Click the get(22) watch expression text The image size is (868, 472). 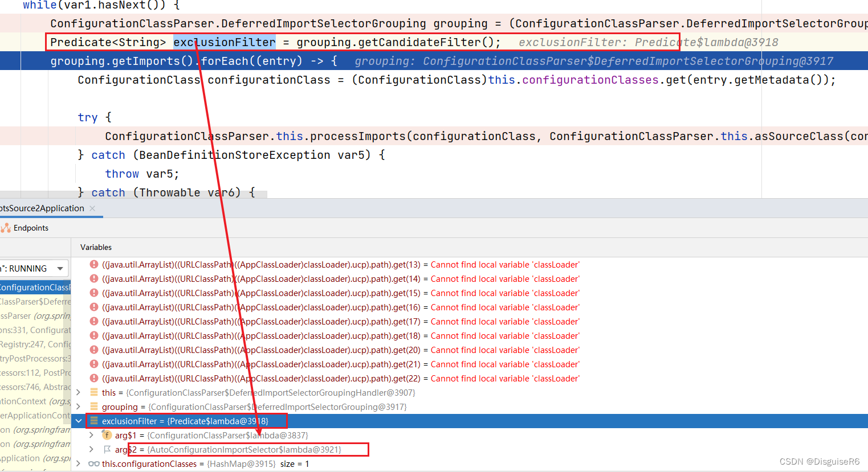[261, 378]
